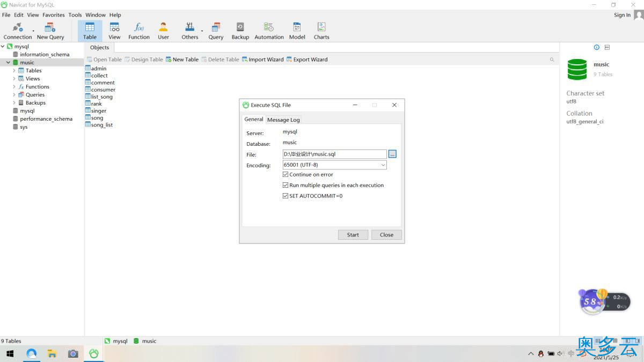Open the Function toolbar icon

coord(139,31)
